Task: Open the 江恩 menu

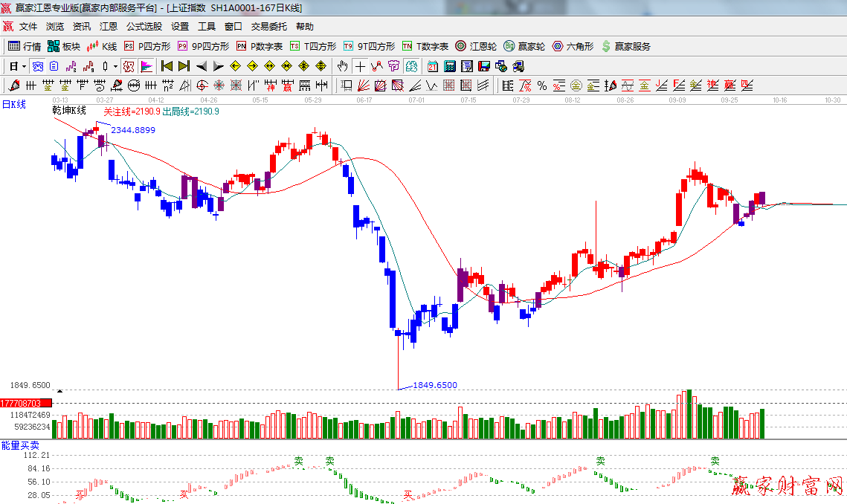Action: point(109,27)
